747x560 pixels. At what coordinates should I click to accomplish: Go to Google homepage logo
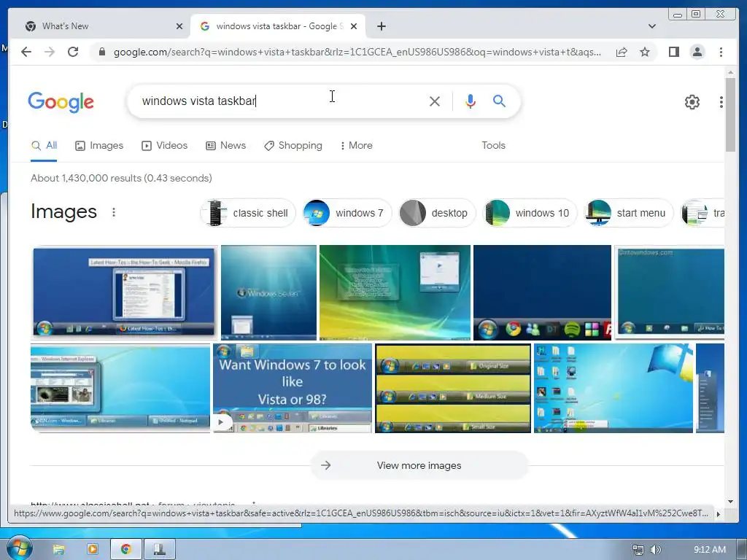point(61,102)
